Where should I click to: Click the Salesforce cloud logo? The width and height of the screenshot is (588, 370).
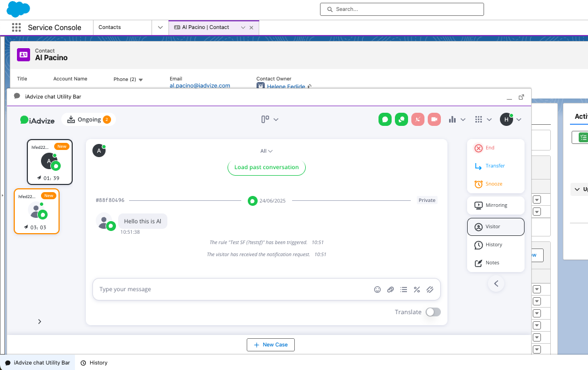point(18,9)
